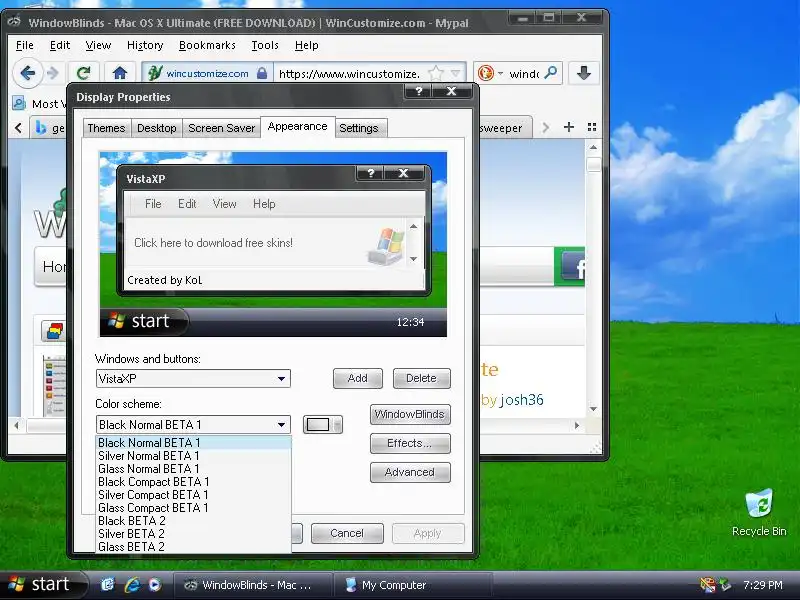Click the 7:29 PM taskbar clock

coord(763,585)
